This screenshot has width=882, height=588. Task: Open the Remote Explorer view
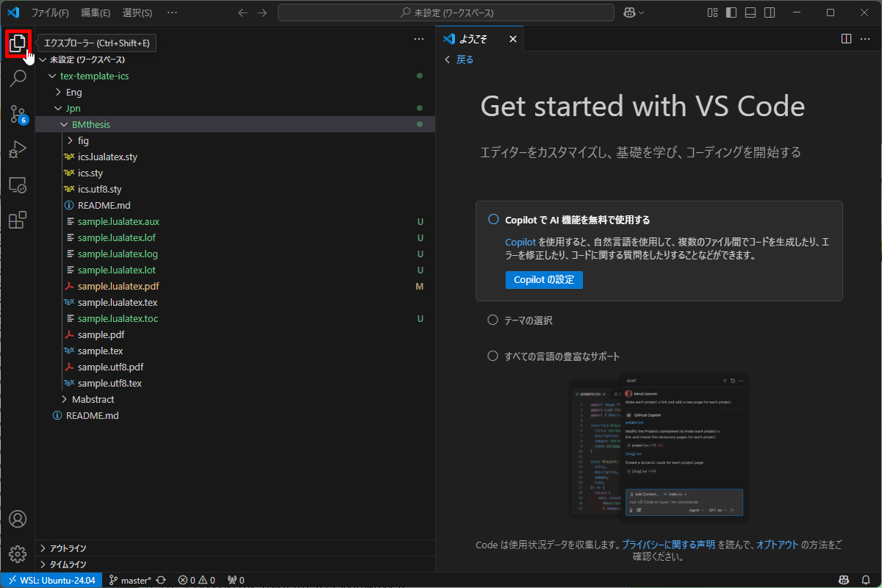[x=18, y=184]
